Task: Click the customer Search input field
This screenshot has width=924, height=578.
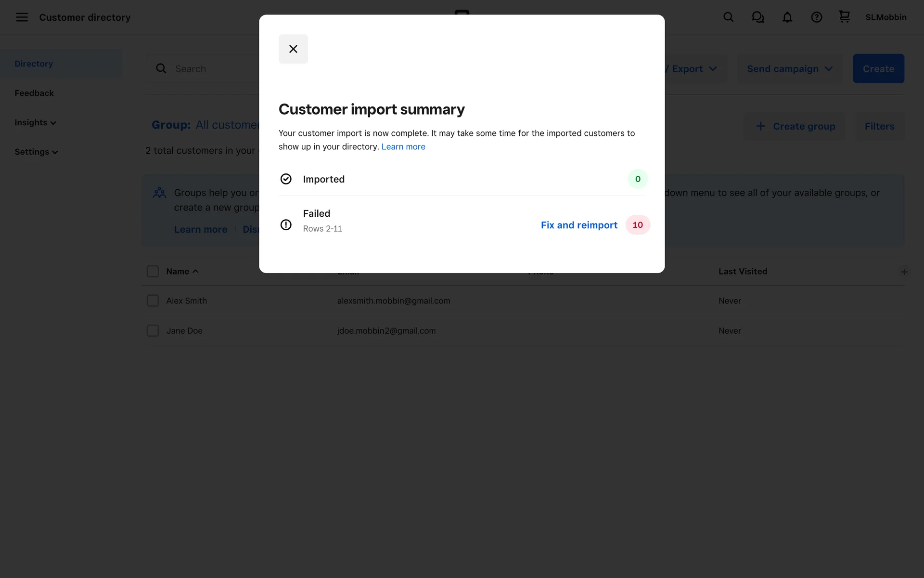Action: click(x=212, y=69)
